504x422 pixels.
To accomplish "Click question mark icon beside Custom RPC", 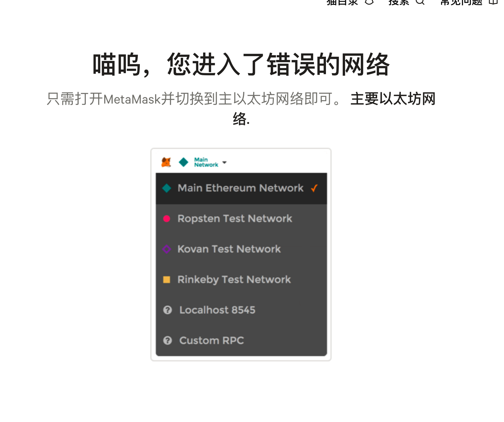I will click(168, 341).
